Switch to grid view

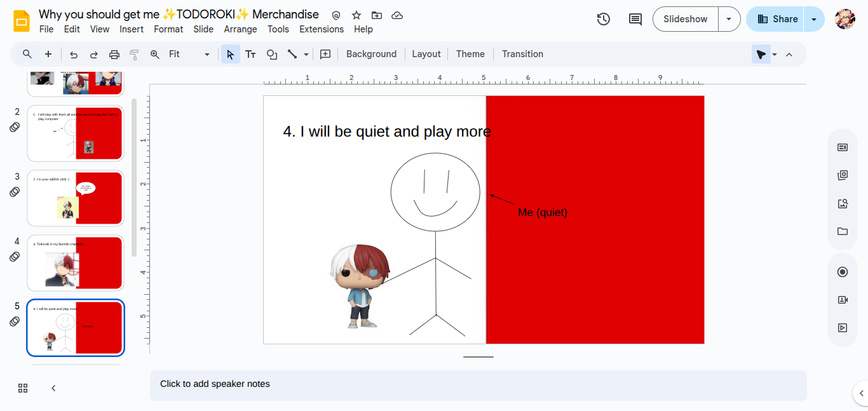click(x=23, y=388)
